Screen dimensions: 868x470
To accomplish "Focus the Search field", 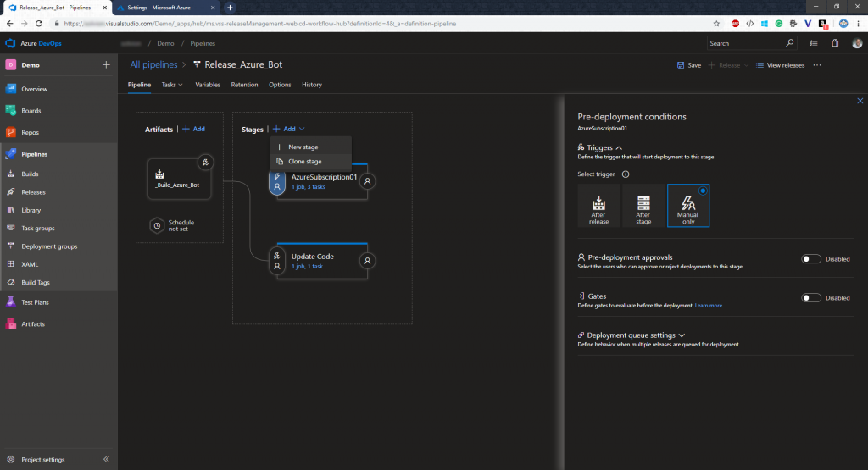I will click(x=753, y=43).
